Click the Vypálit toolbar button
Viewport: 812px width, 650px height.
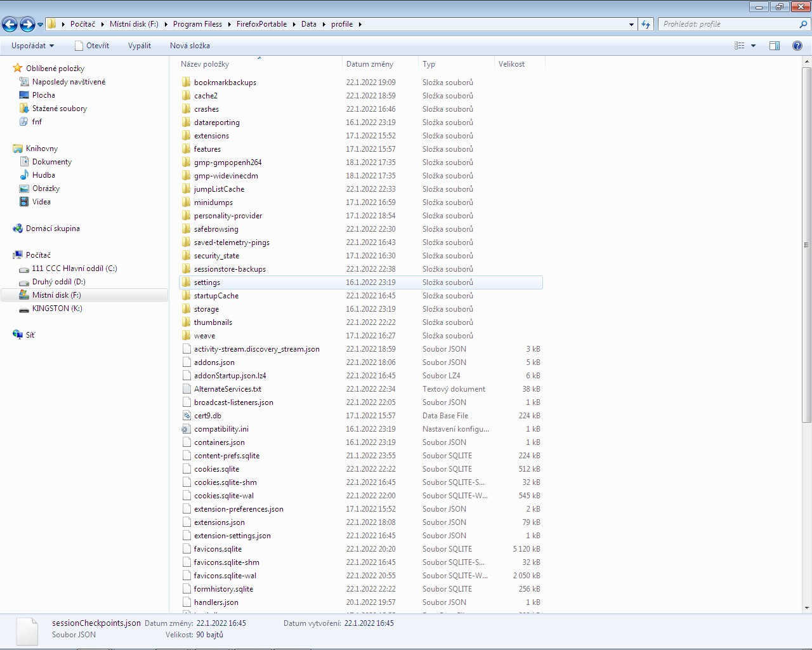(140, 46)
